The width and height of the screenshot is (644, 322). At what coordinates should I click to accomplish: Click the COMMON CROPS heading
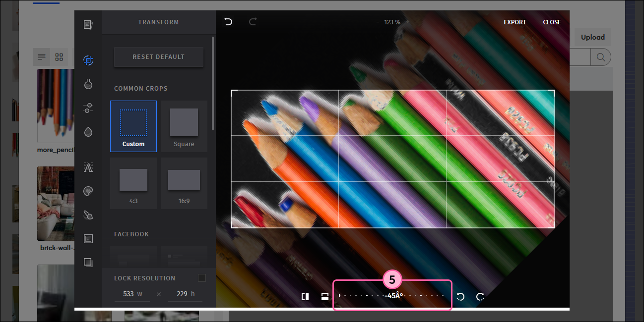coord(141,89)
